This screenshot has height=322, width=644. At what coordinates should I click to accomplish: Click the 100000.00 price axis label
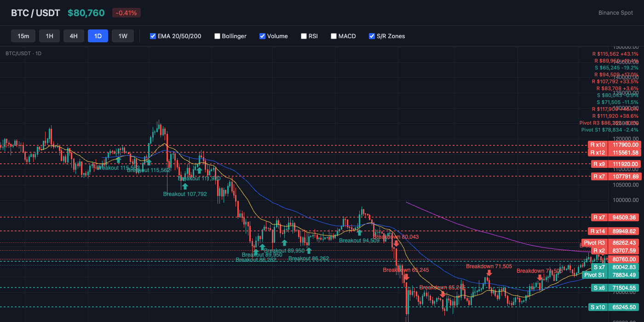[625, 200]
